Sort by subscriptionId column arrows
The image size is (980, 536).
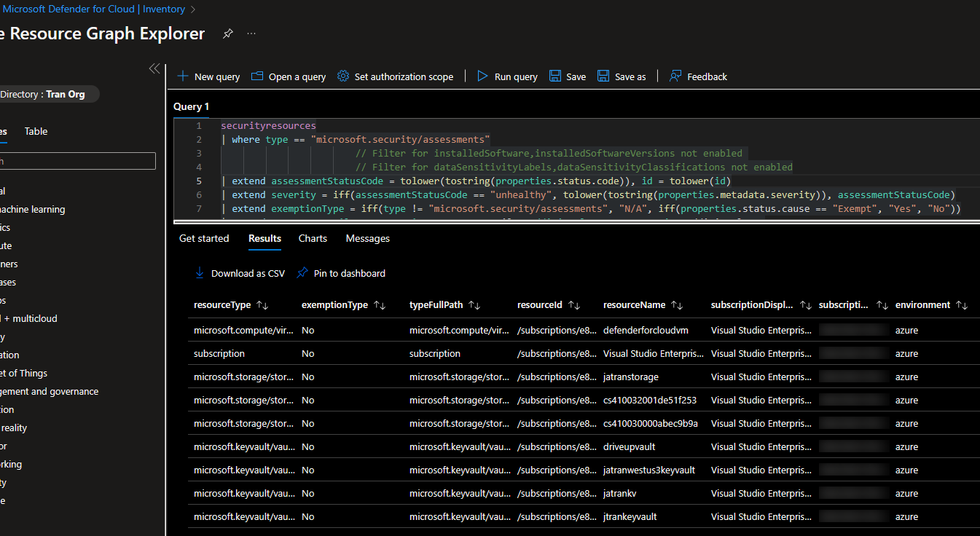pyautogui.click(x=882, y=305)
